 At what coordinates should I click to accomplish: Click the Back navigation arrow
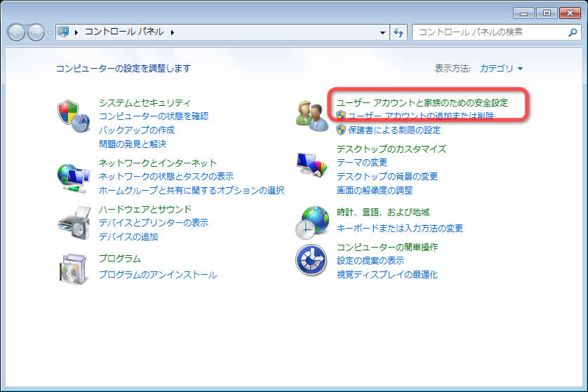point(16,32)
